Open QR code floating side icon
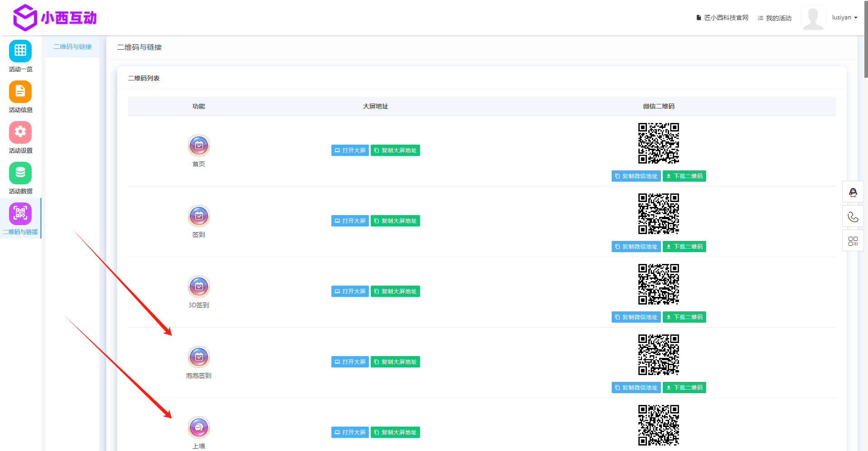 853,241
